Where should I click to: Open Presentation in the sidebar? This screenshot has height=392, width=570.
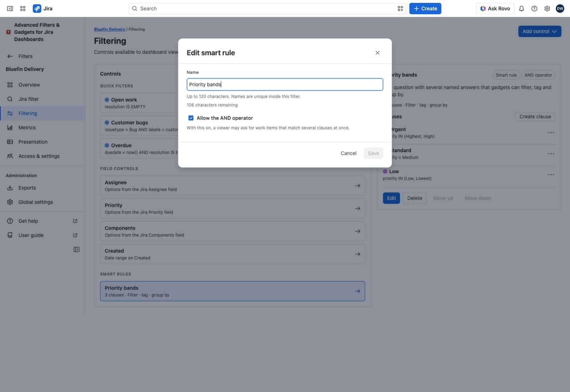click(x=43, y=142)
